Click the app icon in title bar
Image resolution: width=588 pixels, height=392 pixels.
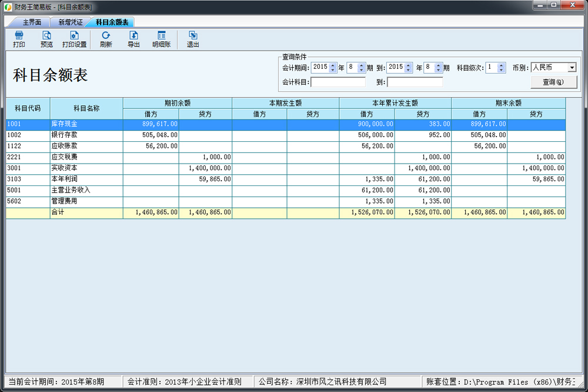7,6
